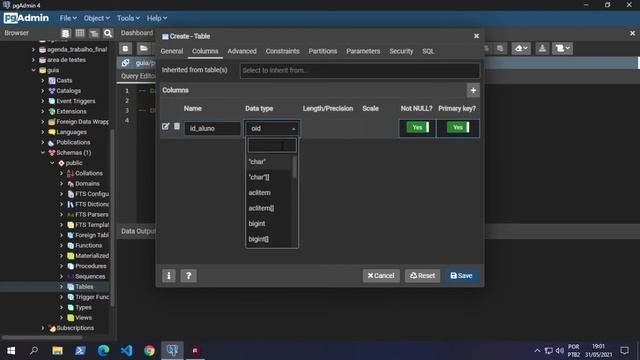640x360 pixels.
Task: Open Microsoft Edge from taskbar
Action: pyautogui.click(x=103, y=351)
